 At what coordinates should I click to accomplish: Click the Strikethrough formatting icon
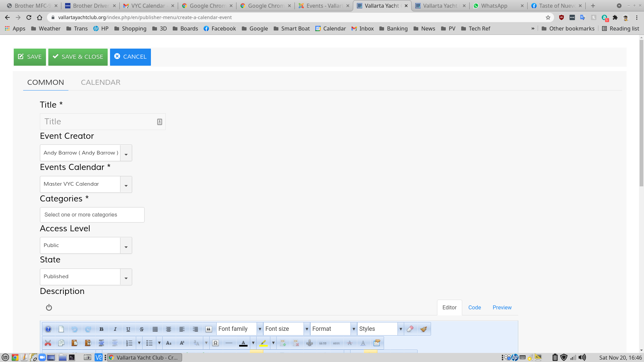click(x=142, y=329)
